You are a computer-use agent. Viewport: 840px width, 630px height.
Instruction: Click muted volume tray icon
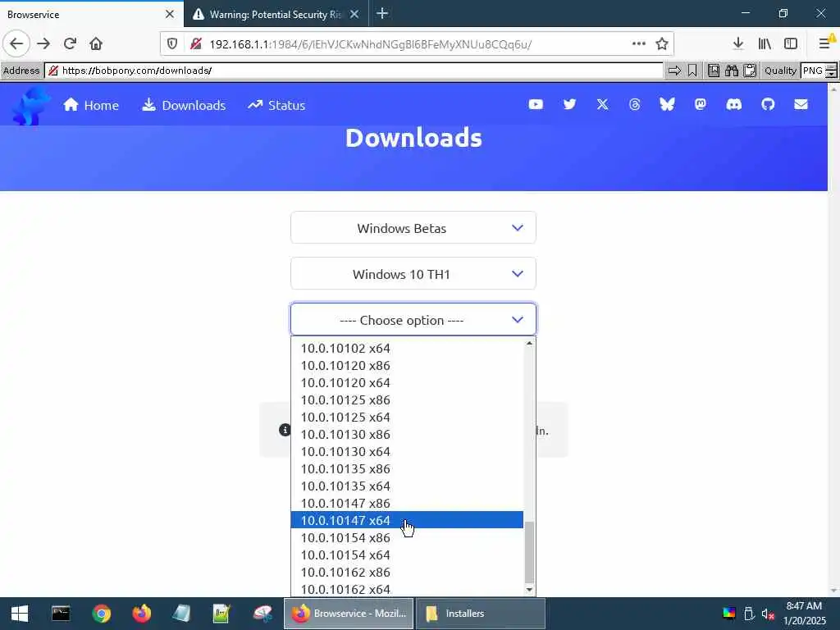click(768, 614)
